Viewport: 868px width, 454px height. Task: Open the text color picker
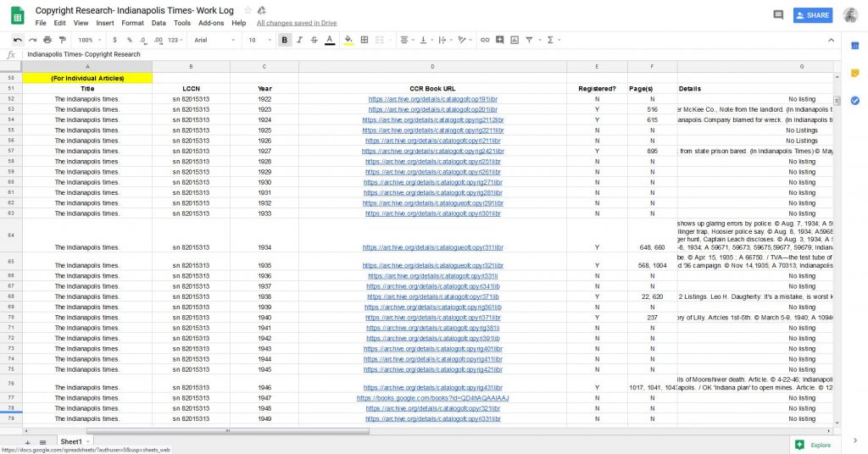[330, 40]
